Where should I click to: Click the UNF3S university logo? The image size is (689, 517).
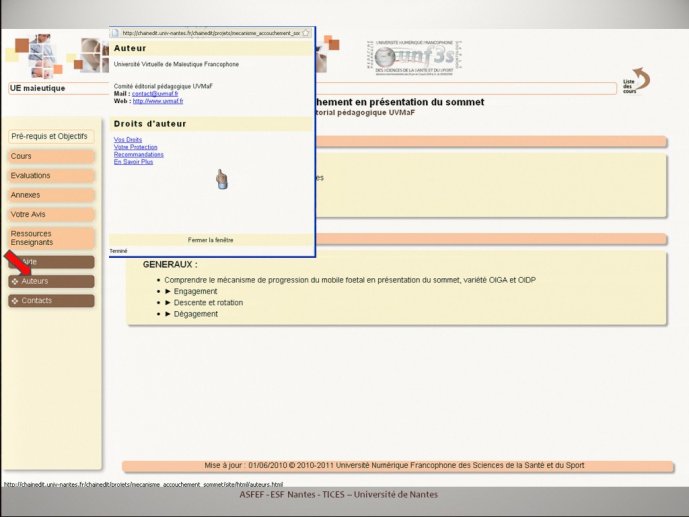[415, 58]
